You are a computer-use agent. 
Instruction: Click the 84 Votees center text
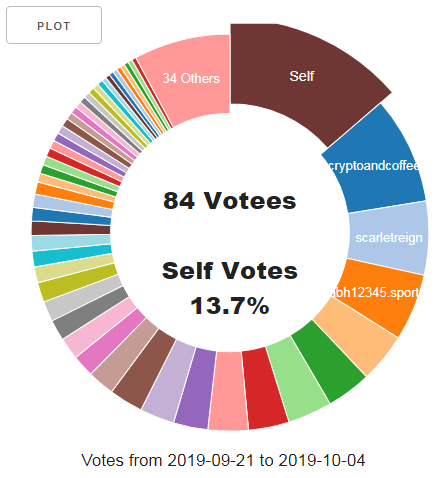pyautogui.click(x=230, y=201)
